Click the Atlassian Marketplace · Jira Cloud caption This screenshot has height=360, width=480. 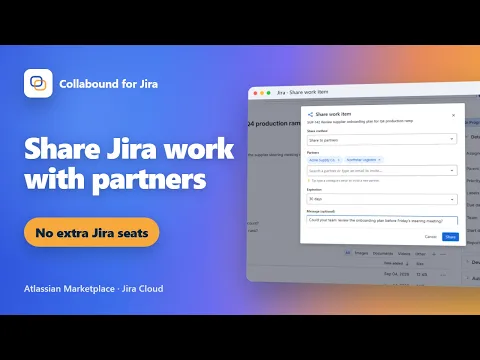coord(94,289)
